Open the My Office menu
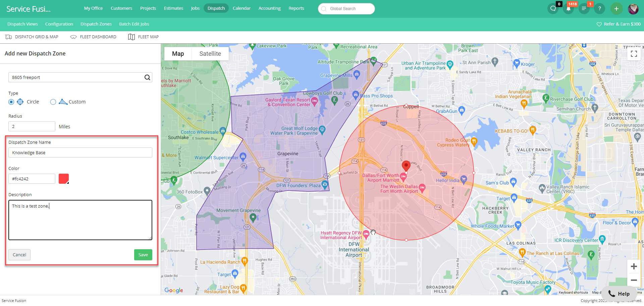644x306 pixels. pos(93,8)
